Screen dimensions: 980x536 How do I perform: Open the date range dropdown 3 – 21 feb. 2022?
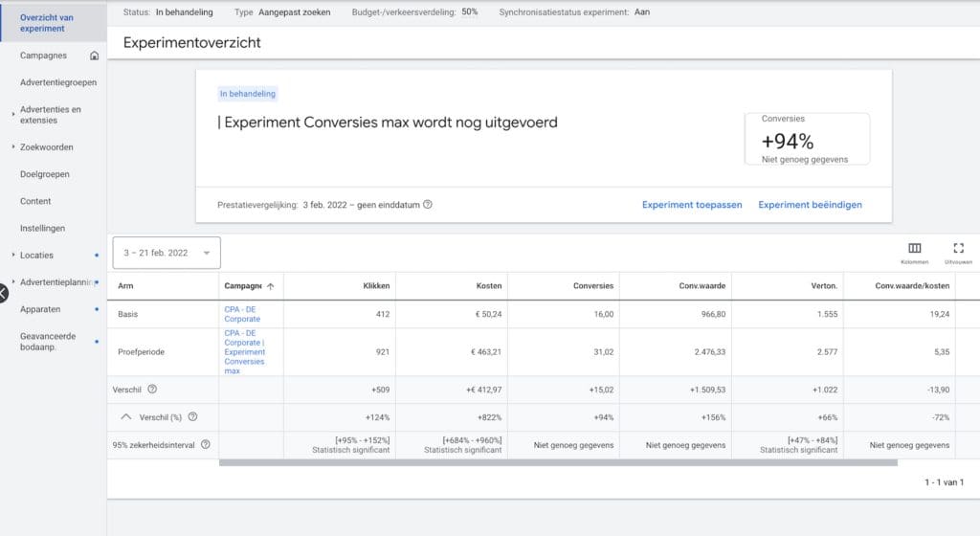coord(167,253)
